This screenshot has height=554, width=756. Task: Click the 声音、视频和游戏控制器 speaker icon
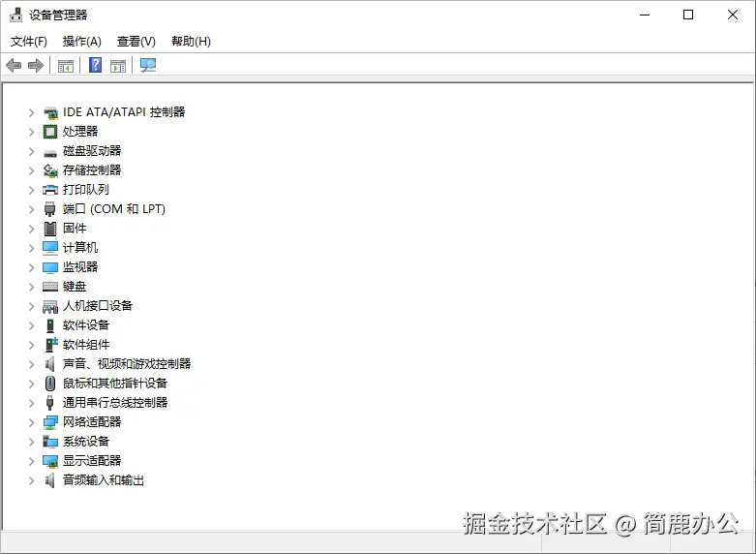(49, 364)
